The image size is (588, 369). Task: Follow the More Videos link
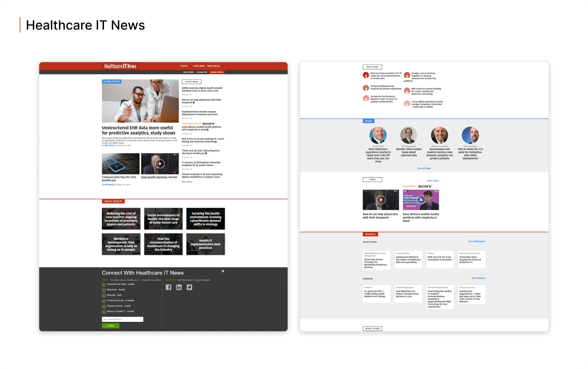433,181
